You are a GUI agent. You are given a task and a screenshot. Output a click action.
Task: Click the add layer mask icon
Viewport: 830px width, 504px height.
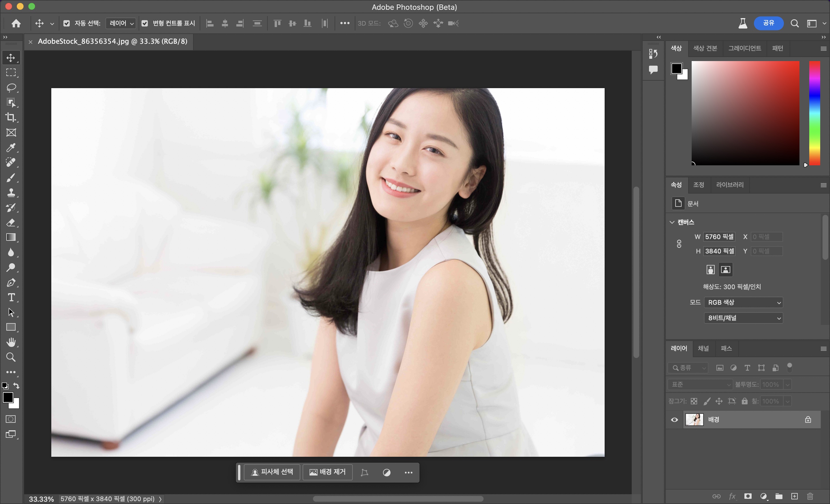(748, 496)
